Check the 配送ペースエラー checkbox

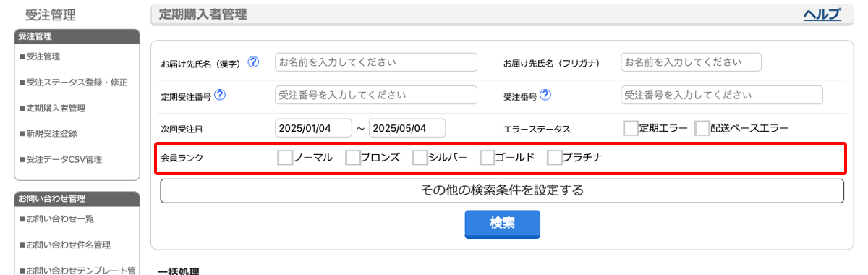pyautogui.click(x=702, y=128)
